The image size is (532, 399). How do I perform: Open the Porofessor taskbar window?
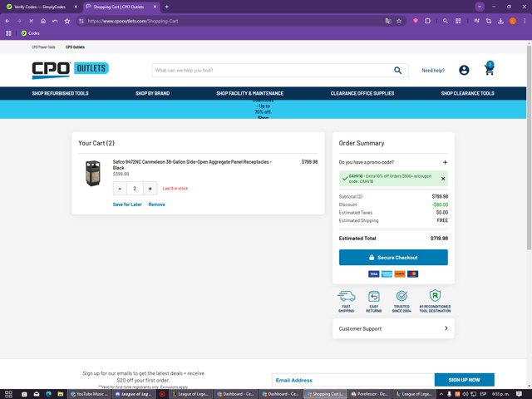point(369,394)
